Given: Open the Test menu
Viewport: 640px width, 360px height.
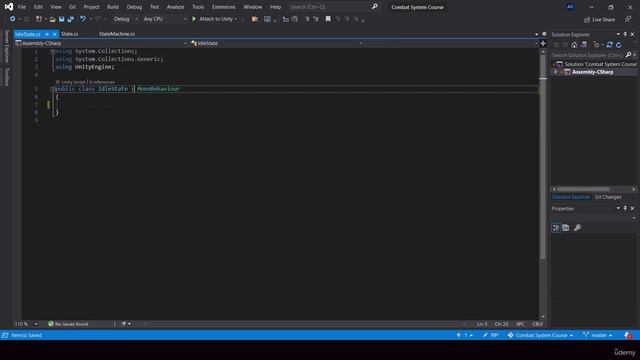Looking at the screenshot, I should (x=154, y=7).
